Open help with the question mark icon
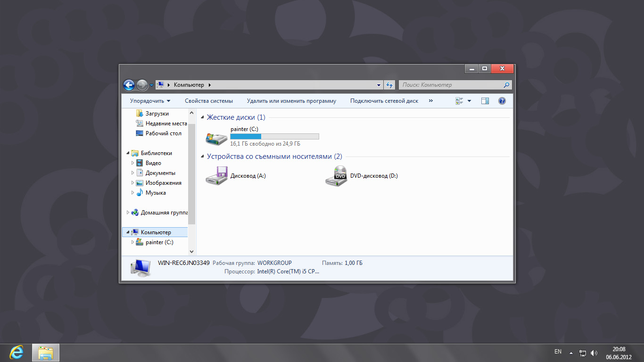The image size is (644, 362). (502, 101)
